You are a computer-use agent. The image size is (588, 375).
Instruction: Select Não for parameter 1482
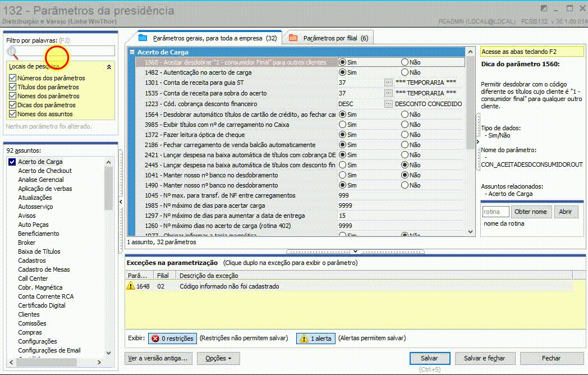405,72
